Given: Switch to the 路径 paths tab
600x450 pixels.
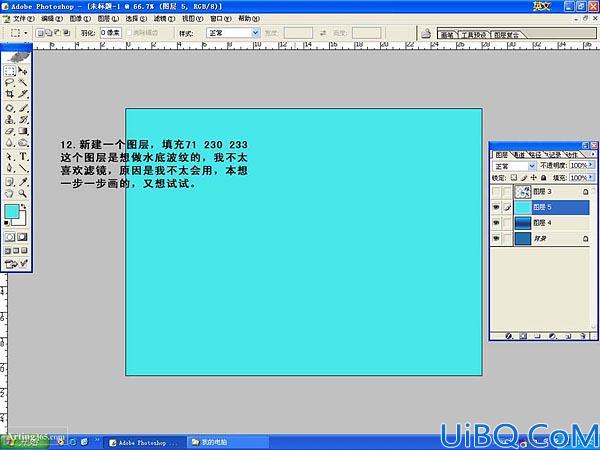Looking at the screenshot, I should 535,155.
